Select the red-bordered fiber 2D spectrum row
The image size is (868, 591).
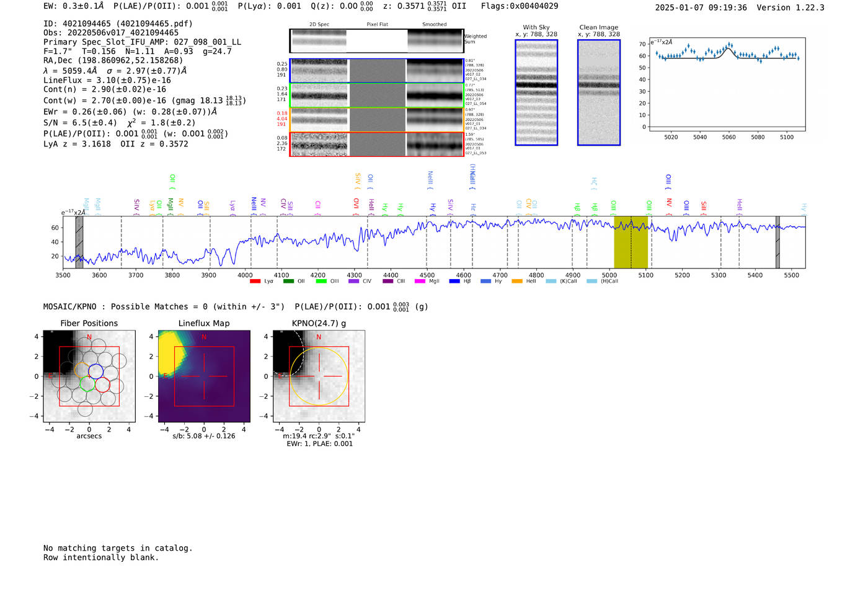(377, 144)
